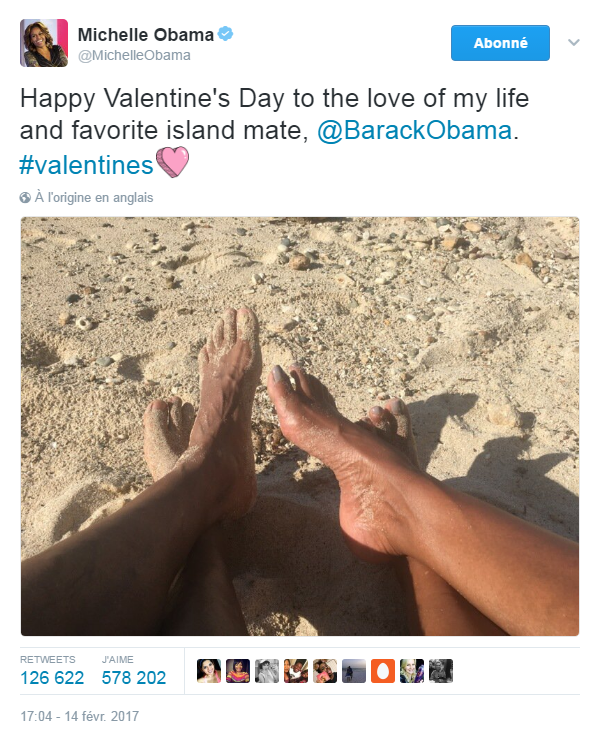
Task: Open the #valentines hashtag
Action: click(x=86, y=163)
